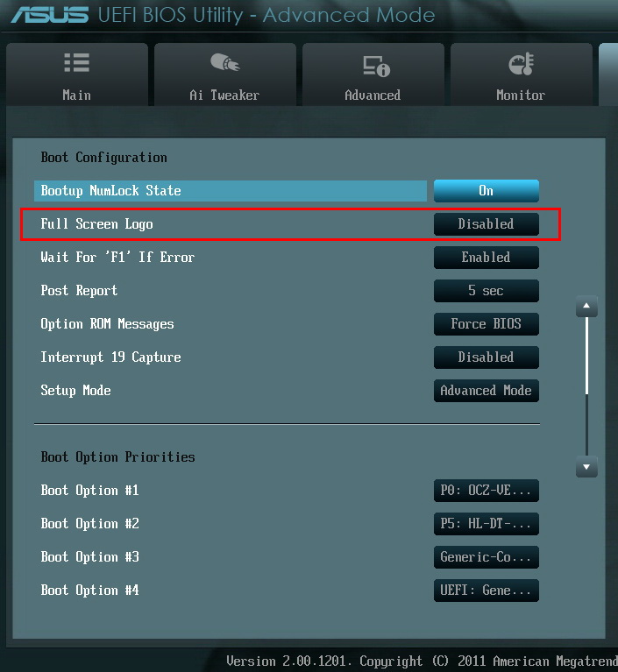Open Option ROM Messages Force BIOS dropdown
This screenshot has height=672, width=618.
click(486, 324)
